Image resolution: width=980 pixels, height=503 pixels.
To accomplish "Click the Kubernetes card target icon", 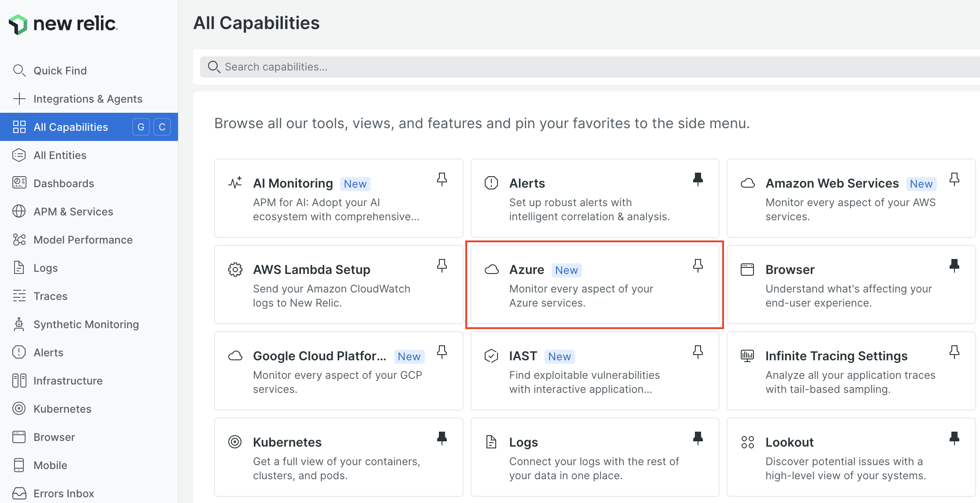I will tap(235, 441).
